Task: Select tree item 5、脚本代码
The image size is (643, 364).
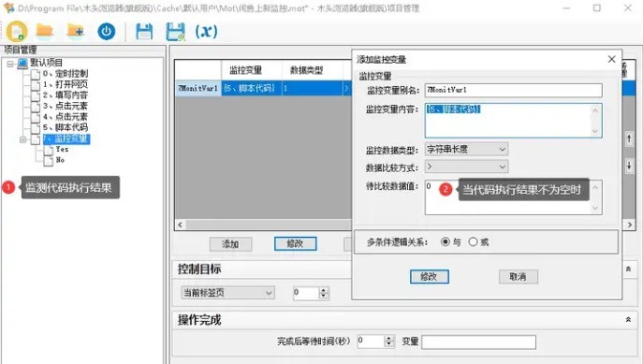Action: pyautogui.click(x=66, y=127)
